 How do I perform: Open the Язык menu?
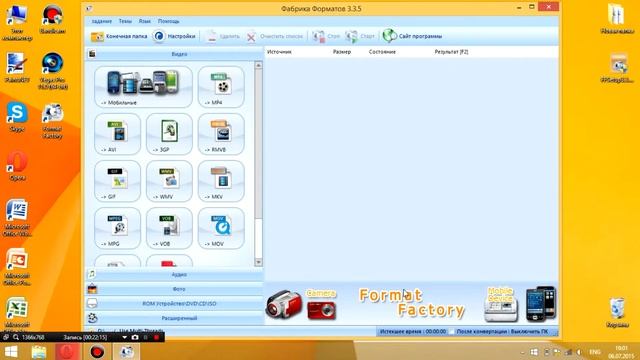[x=145, y=21]
